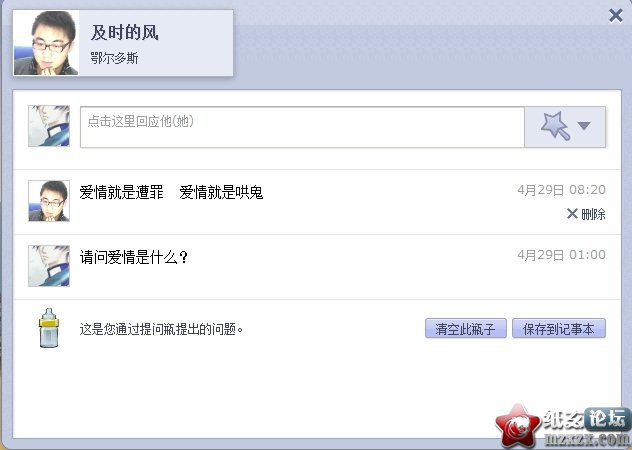The height and width of the screenshot is (450, 632).
Task: Click the reply field 点击这里回应他(她)
Action: (302, 127)
